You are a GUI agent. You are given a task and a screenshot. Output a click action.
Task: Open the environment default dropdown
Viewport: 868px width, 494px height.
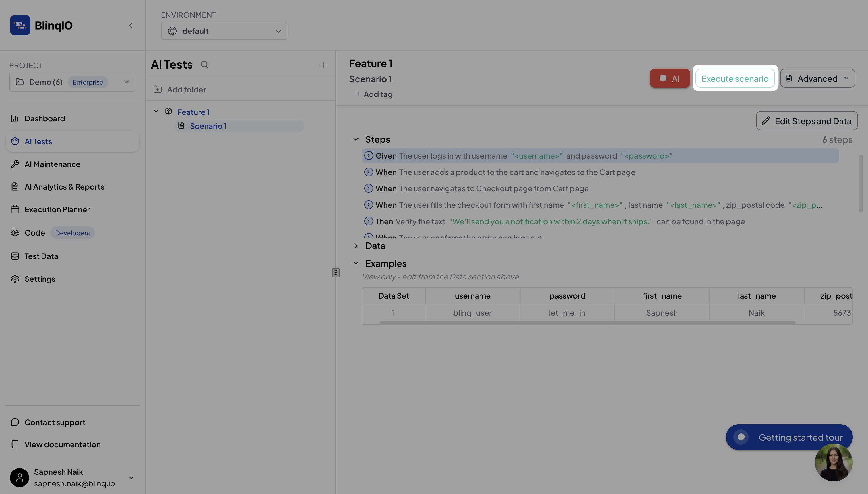(x=224, y=31)
